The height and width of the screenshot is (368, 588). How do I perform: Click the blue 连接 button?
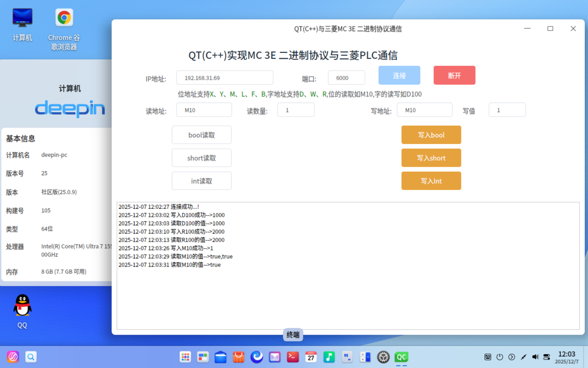point(399,75)
